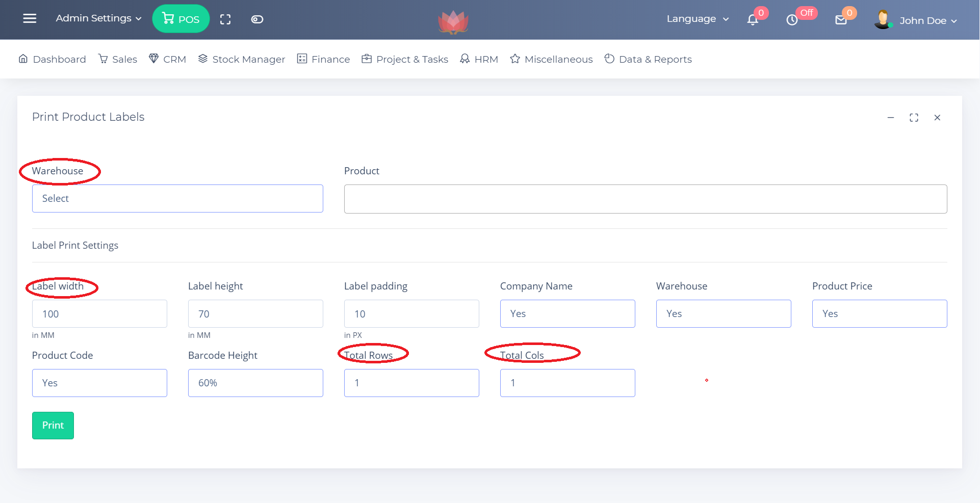Open the Warehouse Select dropdown
This screenshot has width=980, height=503.
tap(177, 199)
